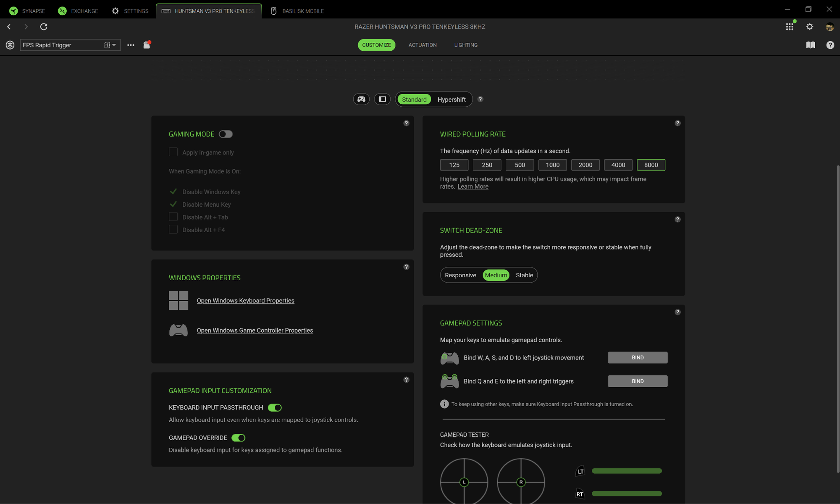
Task: Bind WASD to left joystick movement
Action: pos(638,357)
